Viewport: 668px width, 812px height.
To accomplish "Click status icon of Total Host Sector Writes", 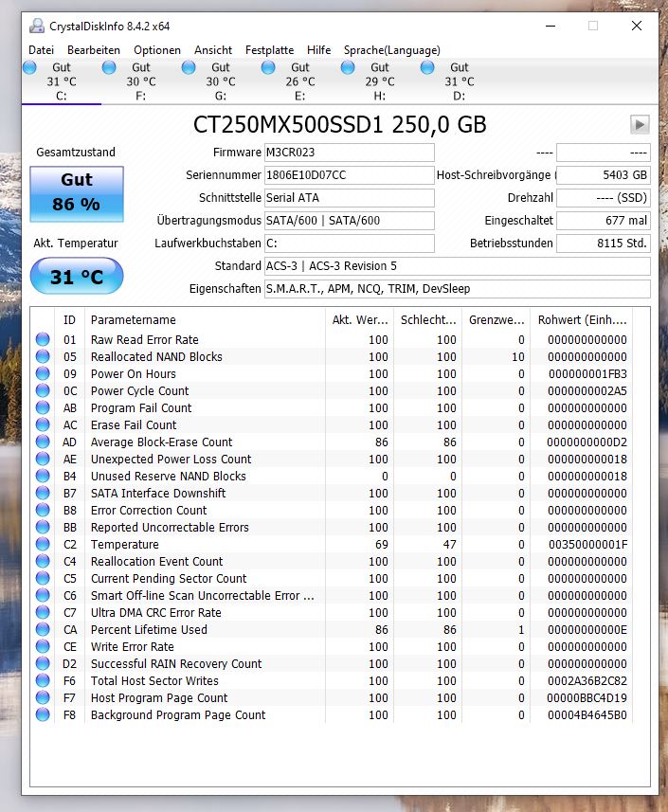I will [43, 680].
